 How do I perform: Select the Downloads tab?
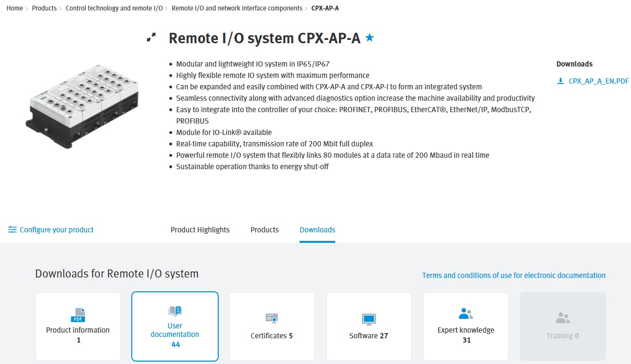click(317, 230)
